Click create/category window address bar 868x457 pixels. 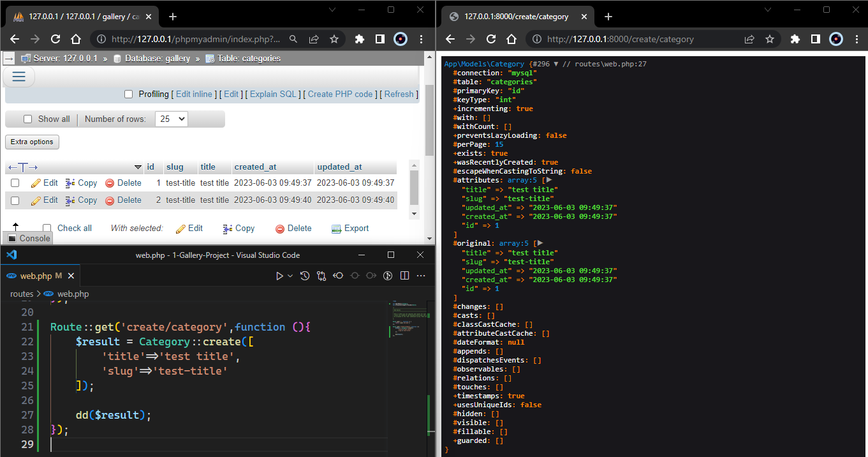(x=620, y=39)
